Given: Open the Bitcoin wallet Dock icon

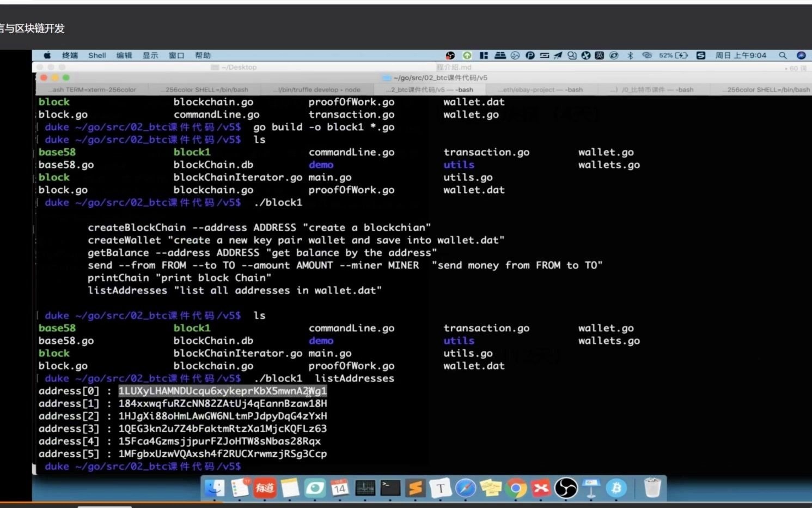Looking at the screenshot, I should click(x=616, y=488).
